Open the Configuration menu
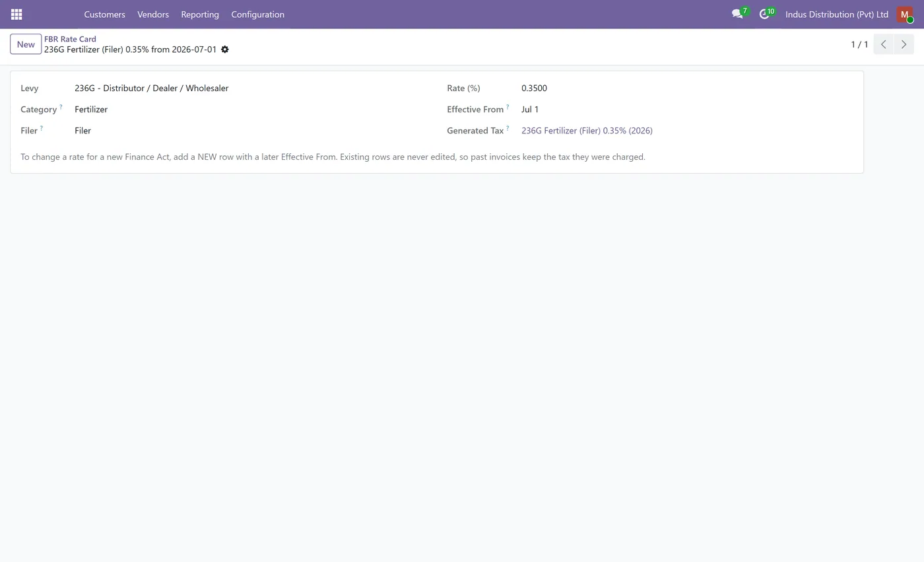Screen dimensions: 924x562 257,14
